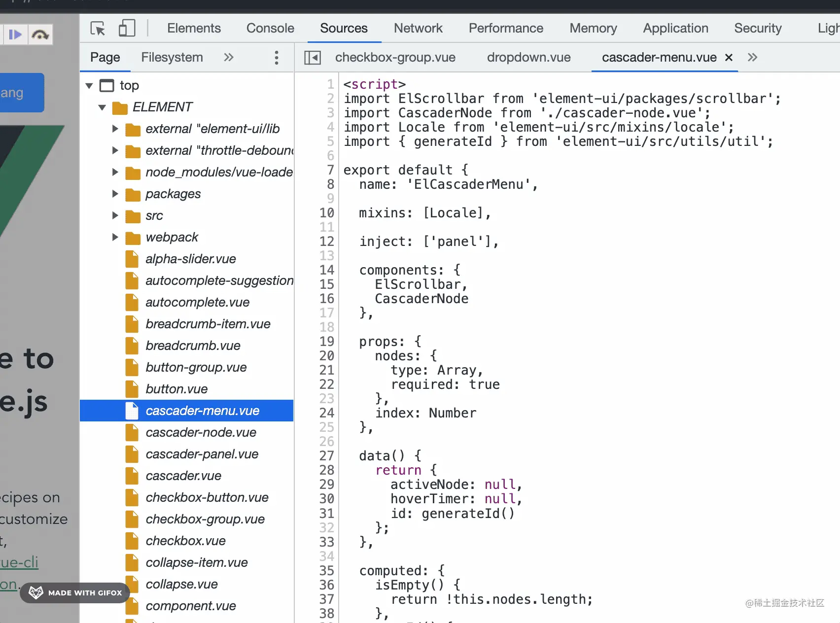Viewport: 840px width, 623px height.
Task: Click the webpack folder icon
Action: point(133,238)
